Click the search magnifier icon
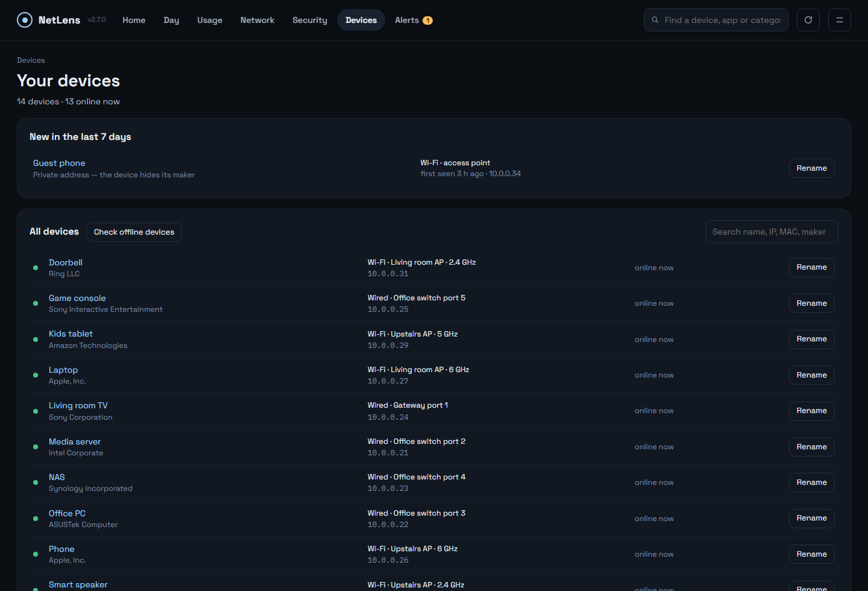Image resolution: width=868 pixels, height=591 pixels. click(x=655, y=20)
